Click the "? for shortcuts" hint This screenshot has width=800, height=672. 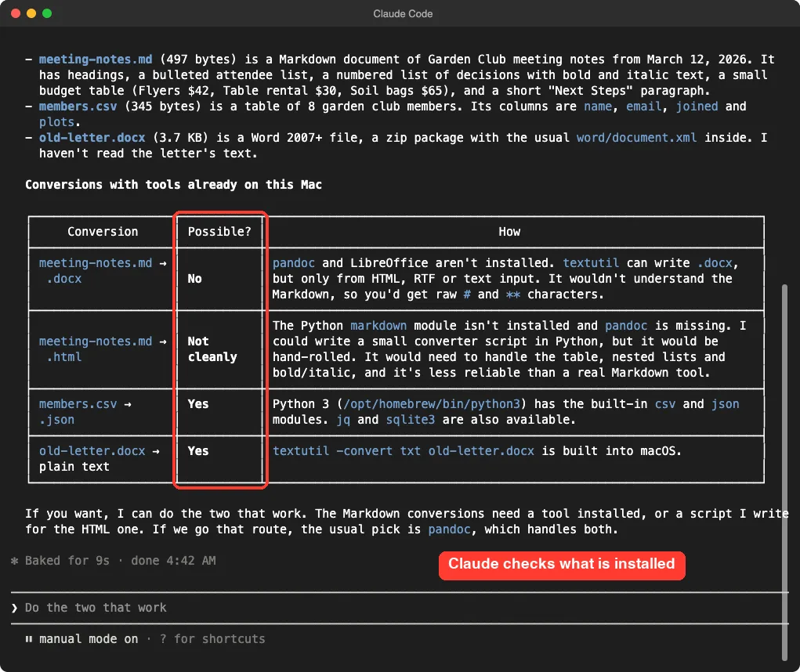tap(212, 639)
